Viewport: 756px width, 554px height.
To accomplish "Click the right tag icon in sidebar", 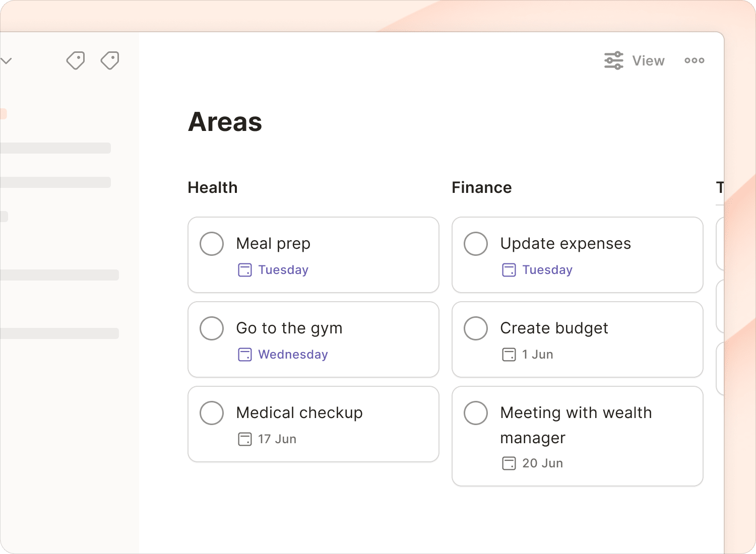I will point(110,60).
